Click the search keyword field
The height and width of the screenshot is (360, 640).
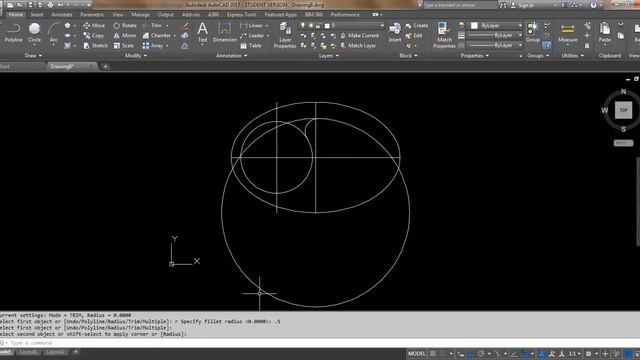(460, 5)
